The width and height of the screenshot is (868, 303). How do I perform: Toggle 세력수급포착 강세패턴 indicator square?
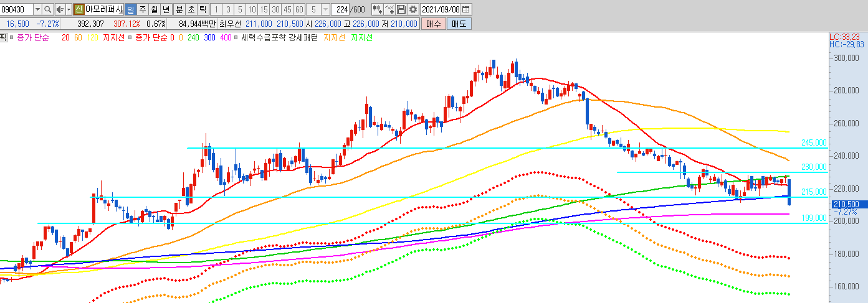(x=237, y=37)
